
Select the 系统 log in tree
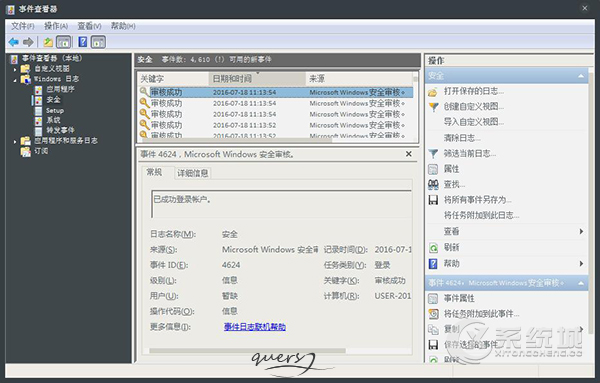pos(53,120)
